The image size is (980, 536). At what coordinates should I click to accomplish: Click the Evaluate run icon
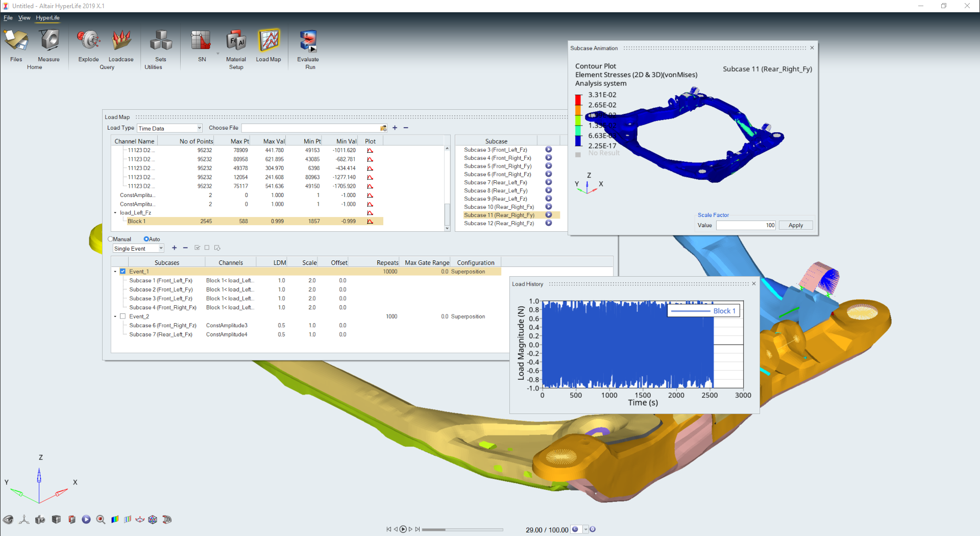click(308, 41)
